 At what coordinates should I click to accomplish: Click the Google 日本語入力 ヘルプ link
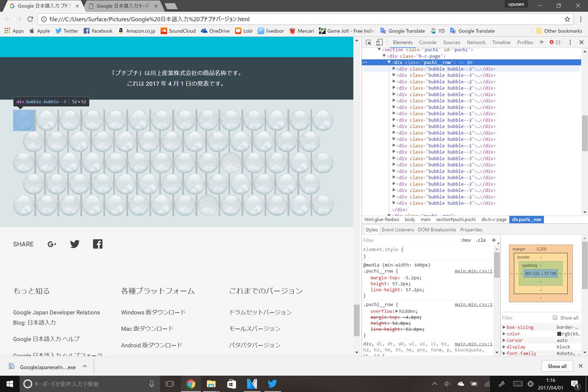[x=46, y=339]
